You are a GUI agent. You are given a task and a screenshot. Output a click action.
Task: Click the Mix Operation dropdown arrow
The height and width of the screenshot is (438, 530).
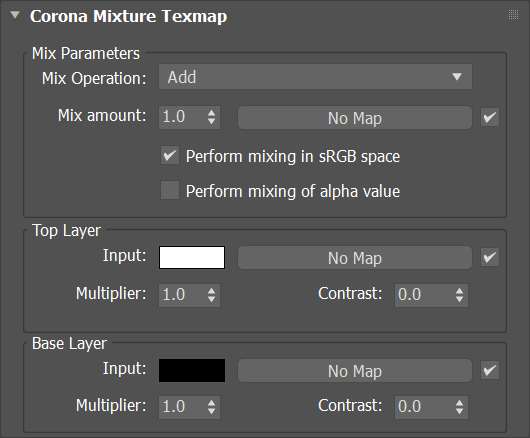tap(457, 77)
